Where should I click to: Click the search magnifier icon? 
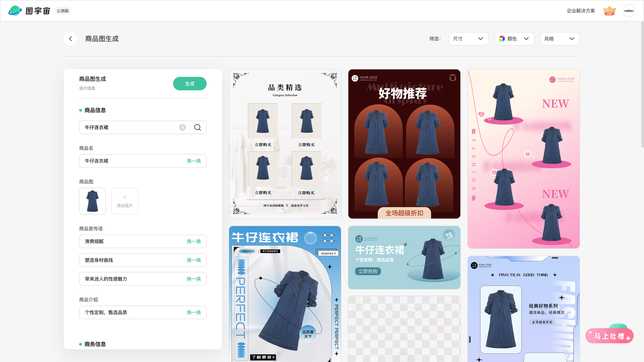pyautogui.click(x=197, y=127)
